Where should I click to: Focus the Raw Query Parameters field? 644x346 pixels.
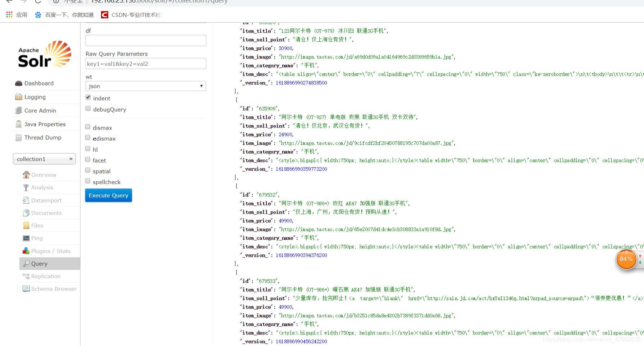click(x=146, y=64)
